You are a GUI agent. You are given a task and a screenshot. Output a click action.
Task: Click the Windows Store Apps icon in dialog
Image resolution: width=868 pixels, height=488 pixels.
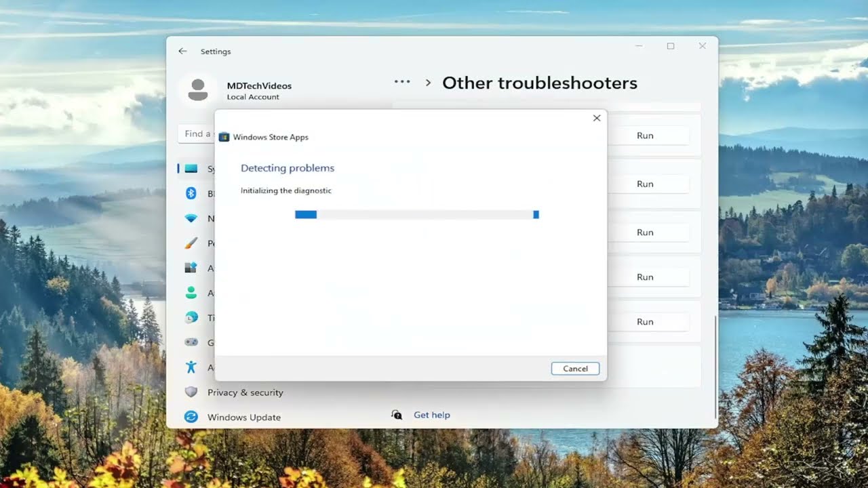[x=224, y=137]
